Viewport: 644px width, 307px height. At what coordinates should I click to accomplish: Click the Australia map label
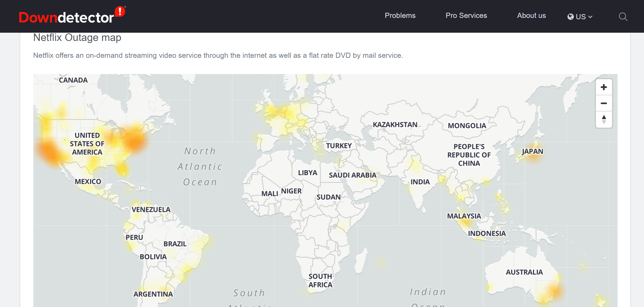click(524, 272)
